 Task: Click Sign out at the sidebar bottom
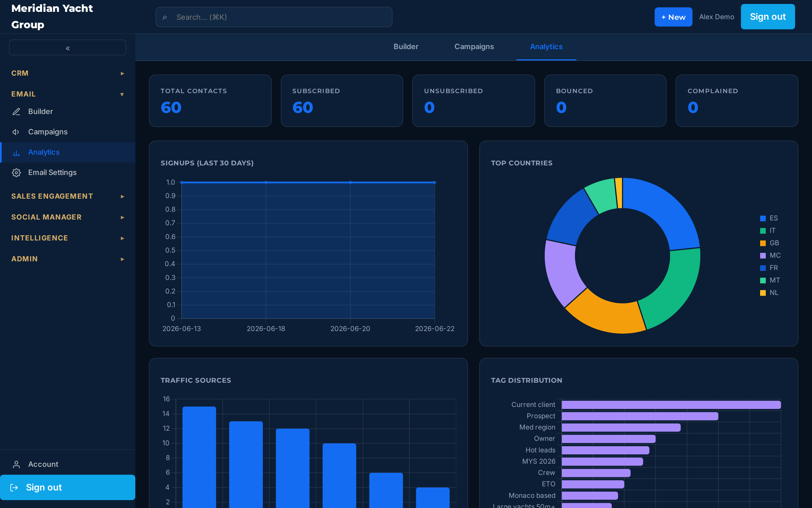[67, 487]
